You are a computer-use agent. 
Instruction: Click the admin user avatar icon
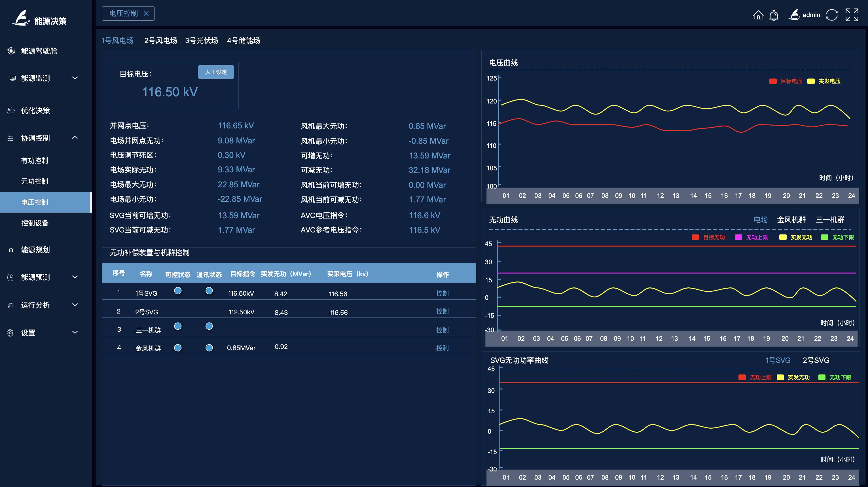[794, 15]
